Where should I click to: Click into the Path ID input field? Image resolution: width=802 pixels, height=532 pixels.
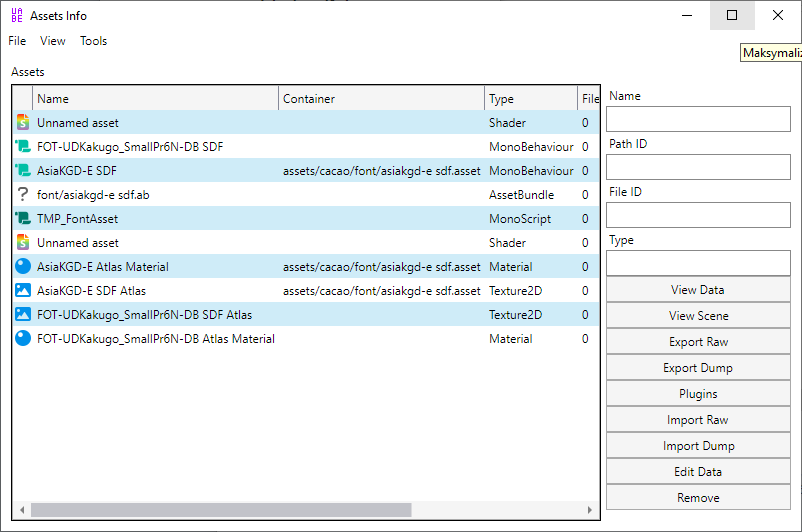(x=698, y=167)
